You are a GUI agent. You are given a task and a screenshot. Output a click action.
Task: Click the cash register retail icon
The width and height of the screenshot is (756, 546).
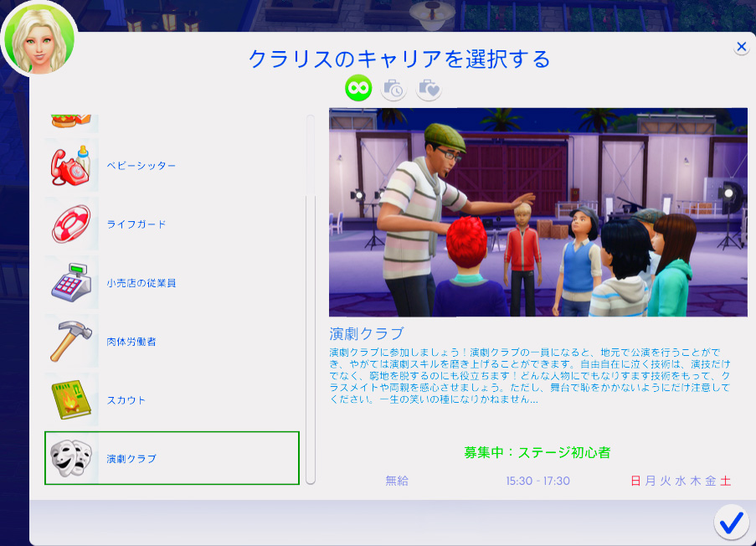72,283
